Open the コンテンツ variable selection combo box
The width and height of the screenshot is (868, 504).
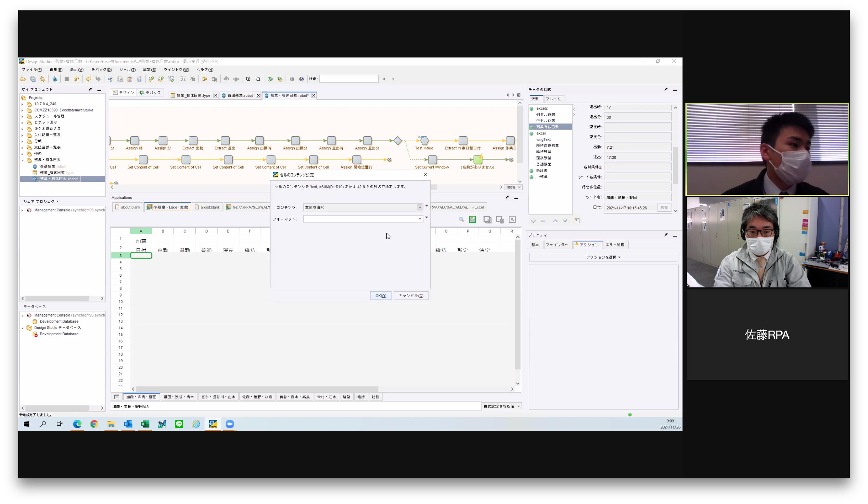coord(363,208)
